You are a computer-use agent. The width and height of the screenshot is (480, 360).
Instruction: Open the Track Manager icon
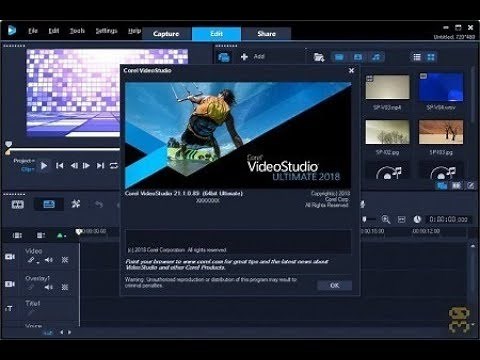(x=40, y=236)
